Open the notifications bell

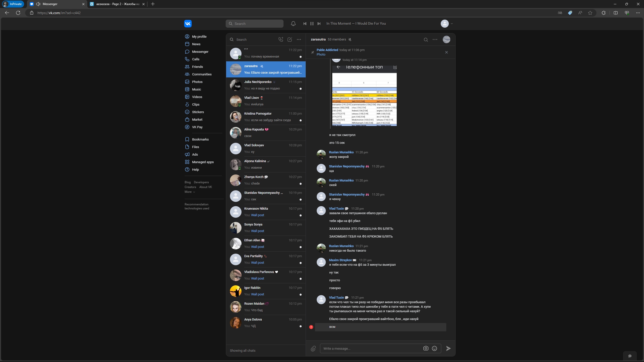(x=293, y=23)
